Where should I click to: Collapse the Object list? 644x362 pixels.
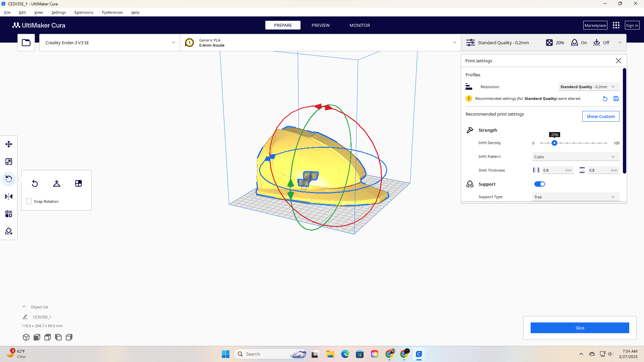coord(24,307)
